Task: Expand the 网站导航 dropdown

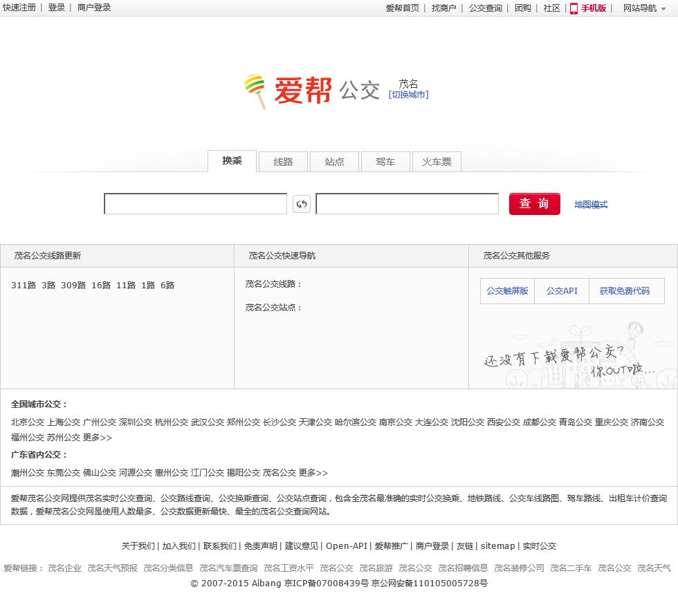Action: [x=644, y=8]
